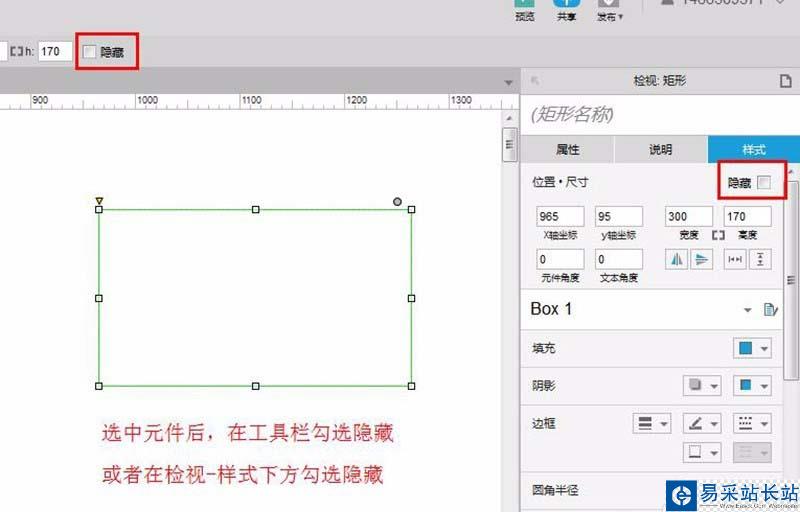Click the 文本角度 text rotation field

point(618,259)
